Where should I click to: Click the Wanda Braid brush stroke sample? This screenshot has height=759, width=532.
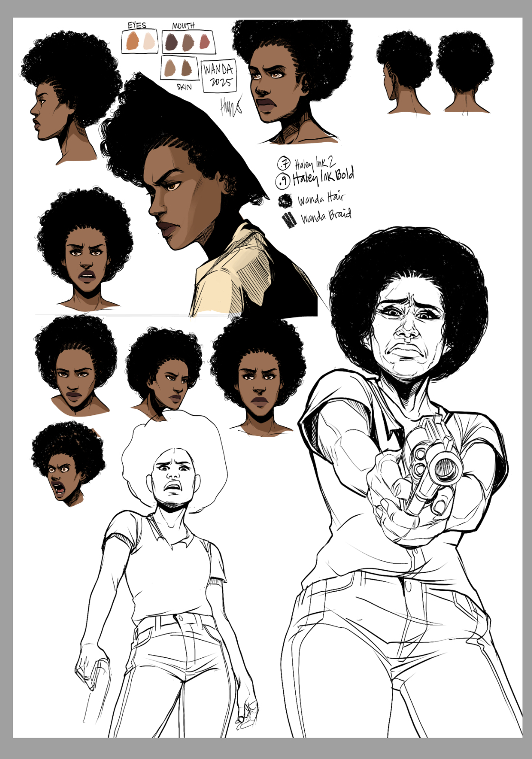click(289, 220)
